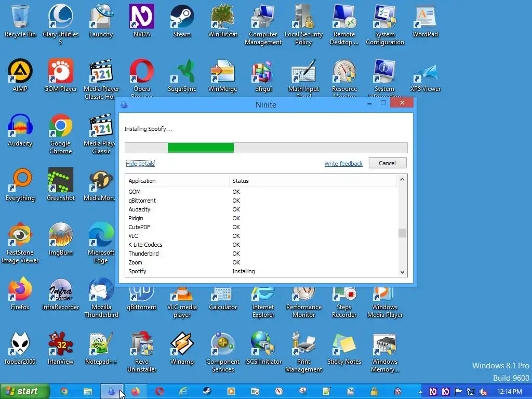Select the WinMerge desktop shortcut

pyautogui.click(x=222, y=75)
